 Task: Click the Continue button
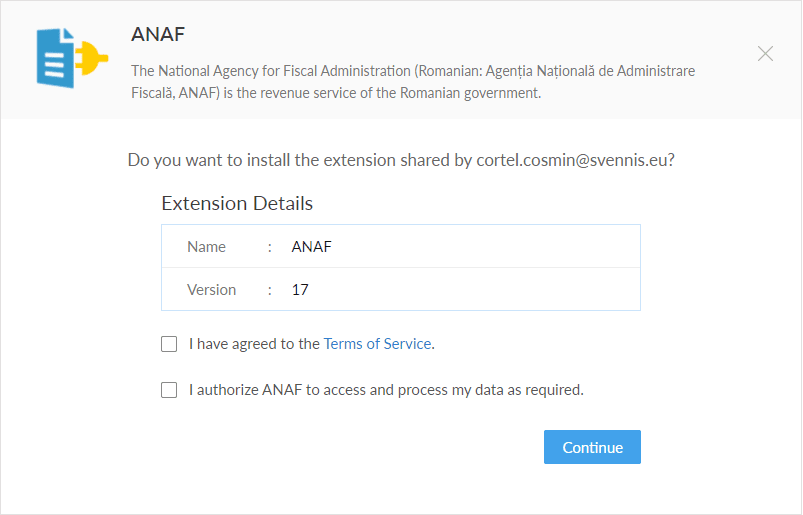592,447
